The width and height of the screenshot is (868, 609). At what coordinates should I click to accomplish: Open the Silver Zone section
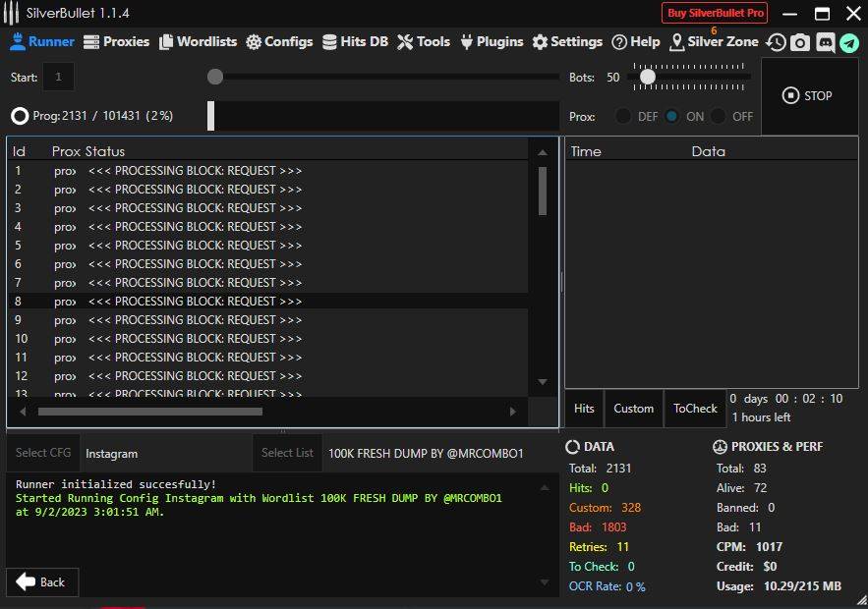tap(714, 41)
